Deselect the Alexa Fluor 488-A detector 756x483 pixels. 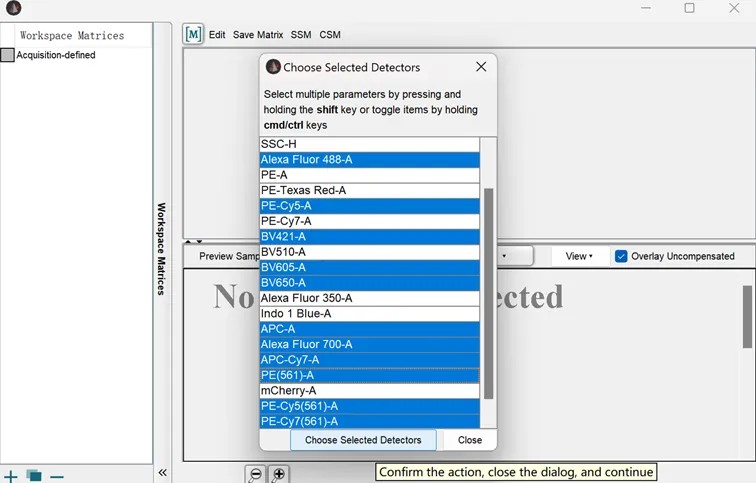tap(369, 160)
